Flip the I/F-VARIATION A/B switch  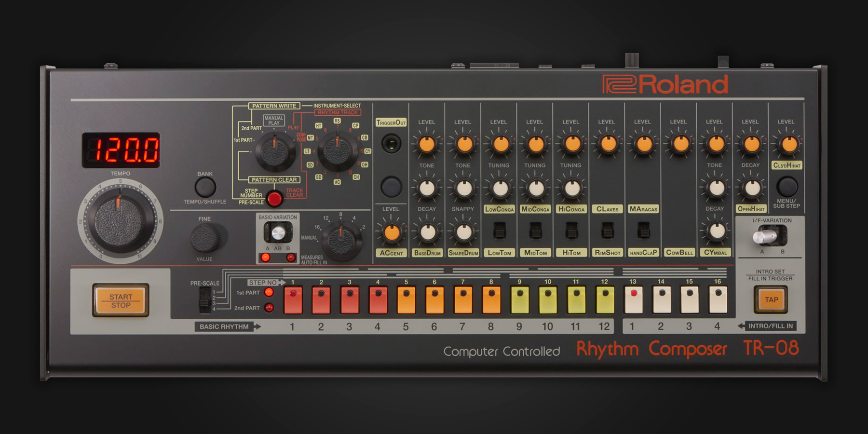click(x=770, y=236)
